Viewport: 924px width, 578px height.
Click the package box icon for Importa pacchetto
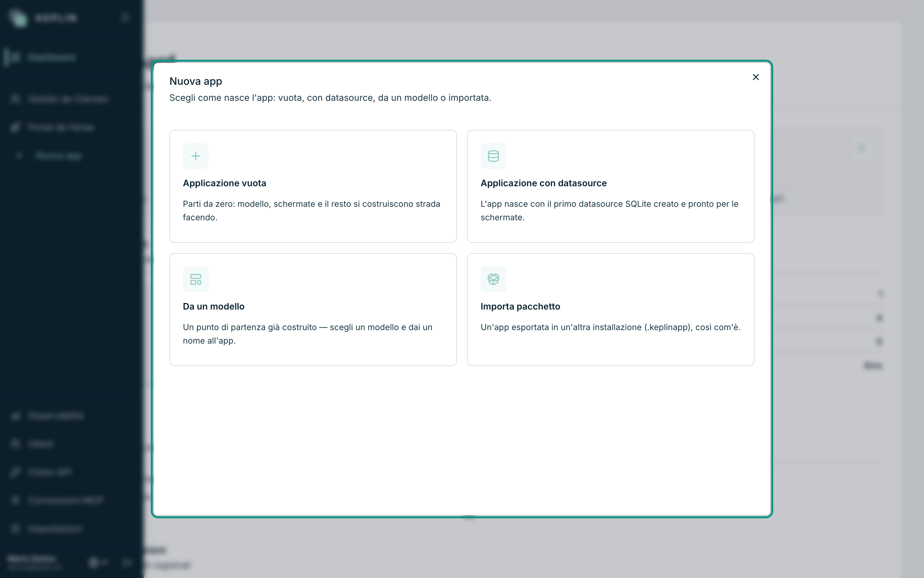[493, 279]
